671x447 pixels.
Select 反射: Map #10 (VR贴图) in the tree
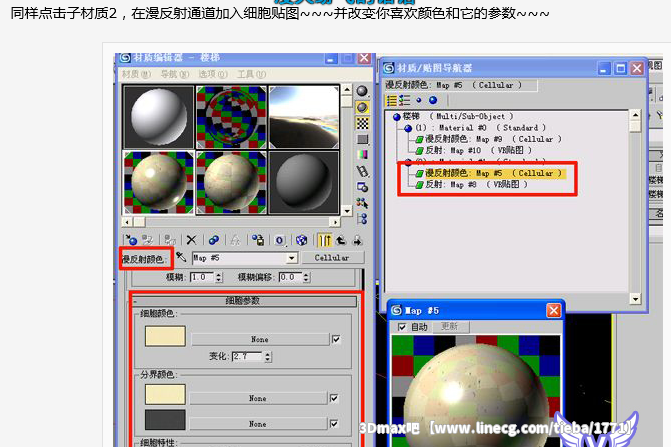(474, 150)
